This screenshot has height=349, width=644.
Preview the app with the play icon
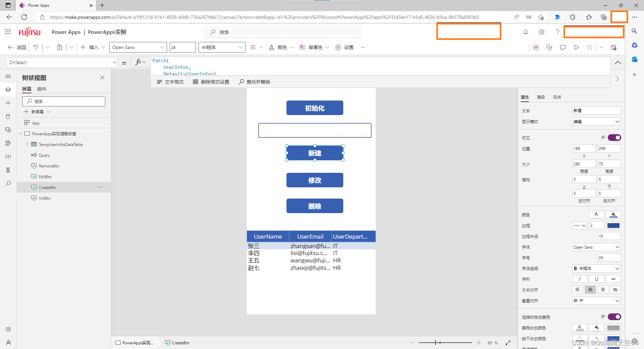577,47
